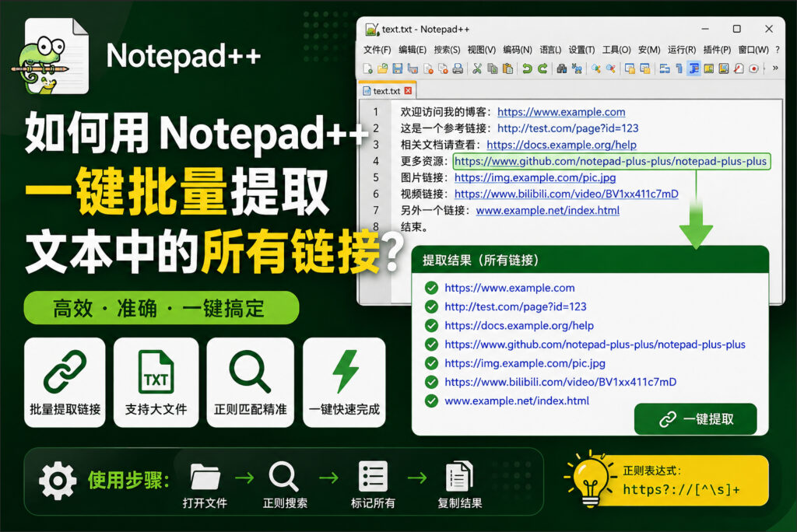Click https://img.example.com/pic.jpg in extraction results
The image size is (797, 532).
click(525, 362)
